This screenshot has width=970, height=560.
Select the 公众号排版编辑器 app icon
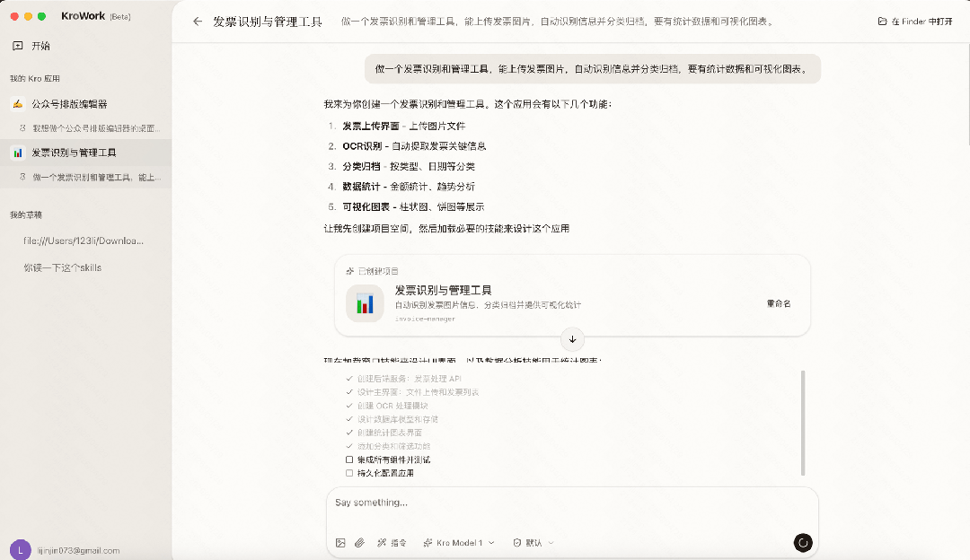16,105
